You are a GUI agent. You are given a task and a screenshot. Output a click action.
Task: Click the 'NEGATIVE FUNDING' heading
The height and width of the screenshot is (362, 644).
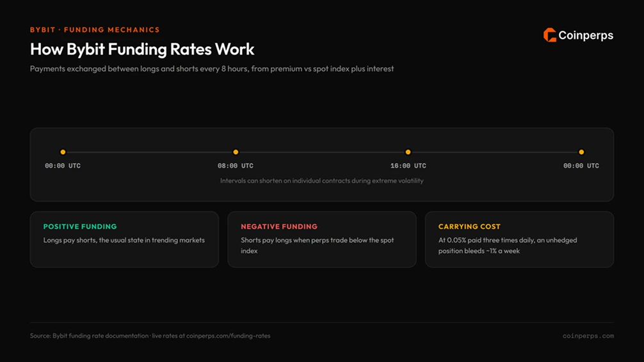coord(279,226)
